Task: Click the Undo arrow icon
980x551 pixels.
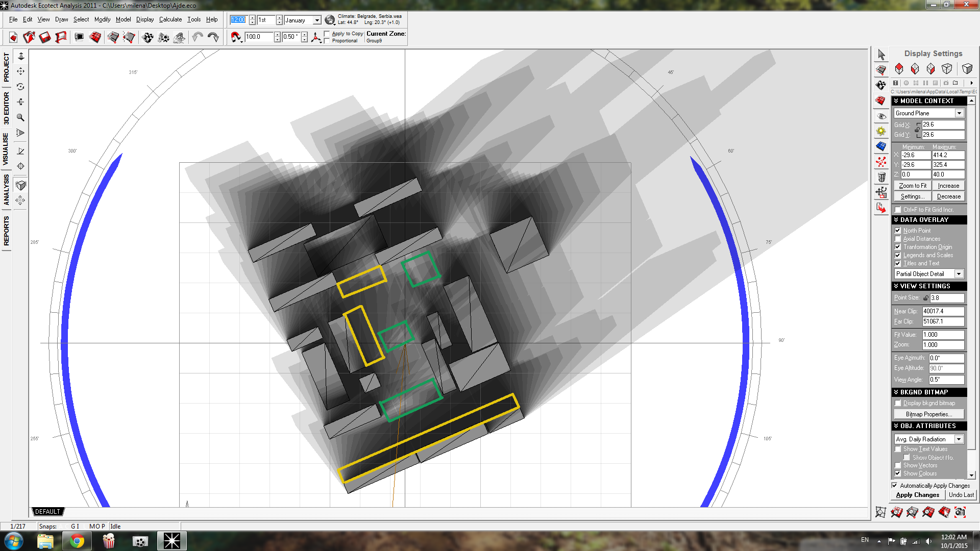Action: tap(198, 37)
